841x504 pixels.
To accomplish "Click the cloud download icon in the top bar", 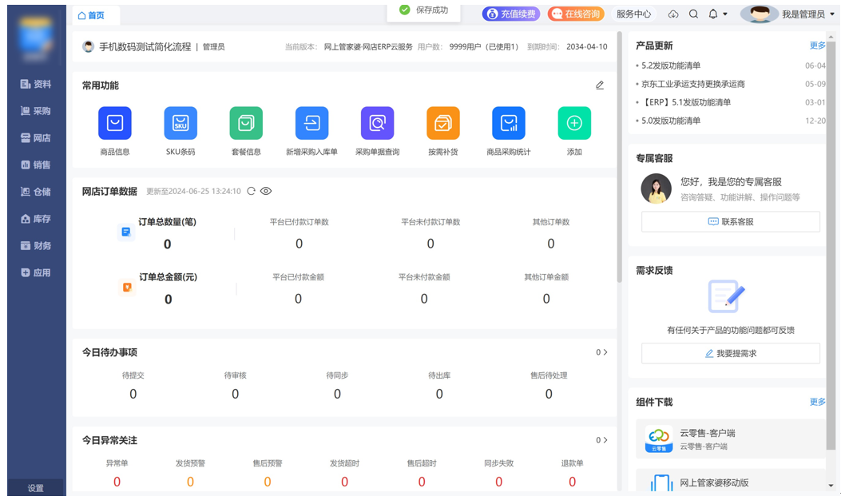I will click(673, 14).
